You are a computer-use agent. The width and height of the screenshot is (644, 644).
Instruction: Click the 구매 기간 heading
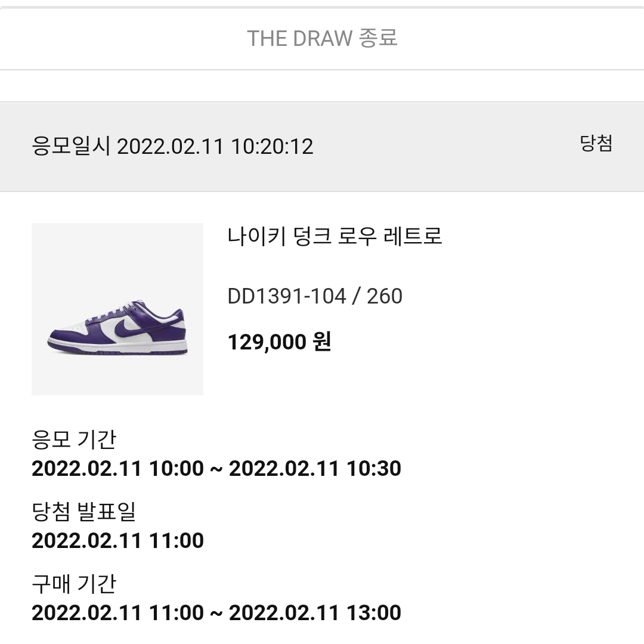[74, 584]
